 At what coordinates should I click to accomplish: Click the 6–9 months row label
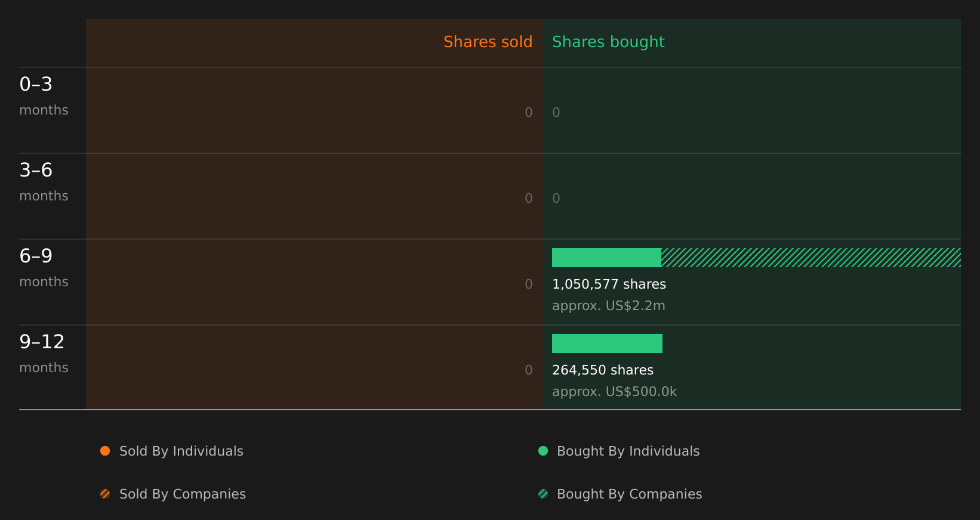(x=44, y=268)
